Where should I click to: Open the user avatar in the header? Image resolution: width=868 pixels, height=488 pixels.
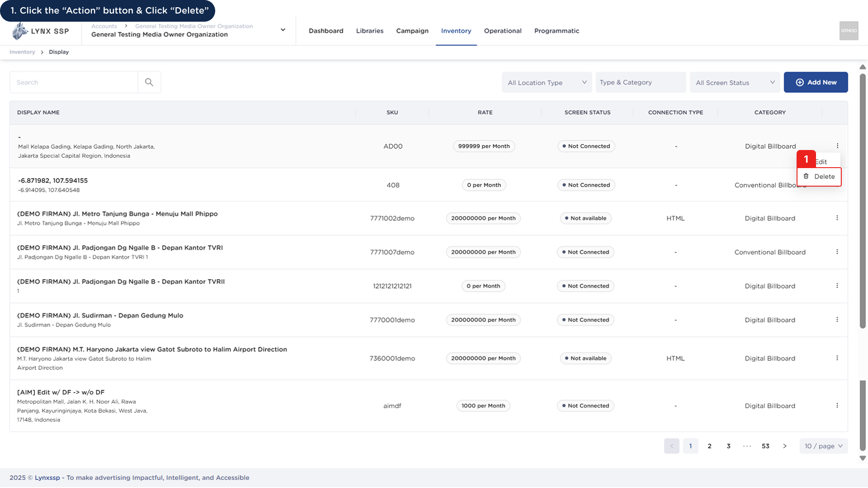[x=849, y=31]
